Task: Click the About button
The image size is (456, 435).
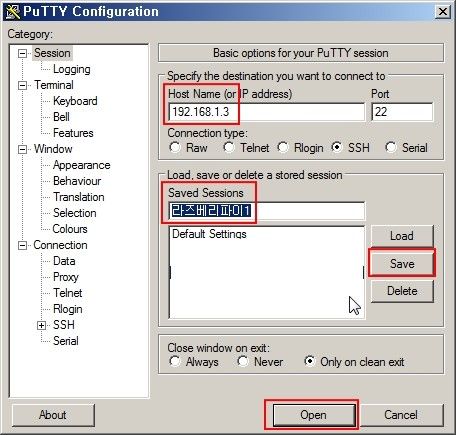Action: [53, 415]
